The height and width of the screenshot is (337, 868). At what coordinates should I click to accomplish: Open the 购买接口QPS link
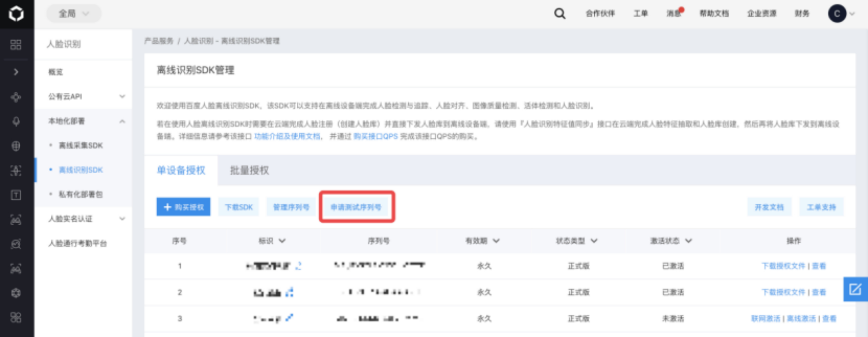(376, 136)
